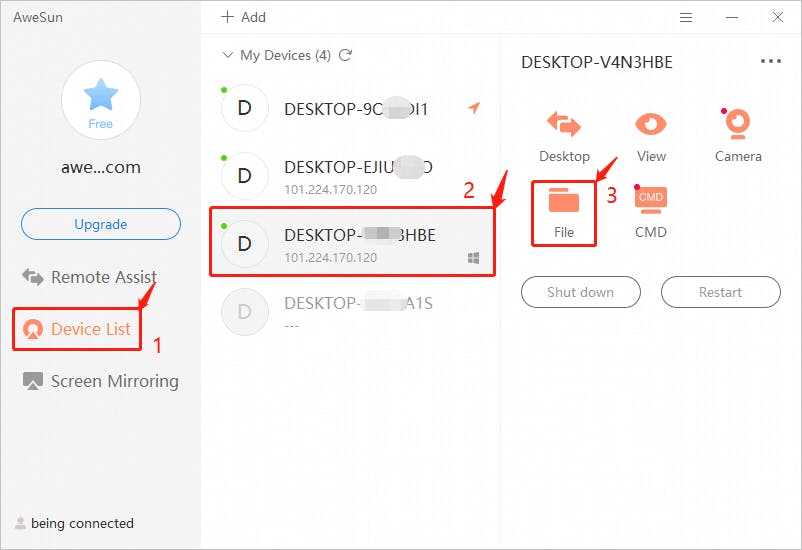
Task: Launch the CMD remote command icon
Action: click(x=651, y=200)
